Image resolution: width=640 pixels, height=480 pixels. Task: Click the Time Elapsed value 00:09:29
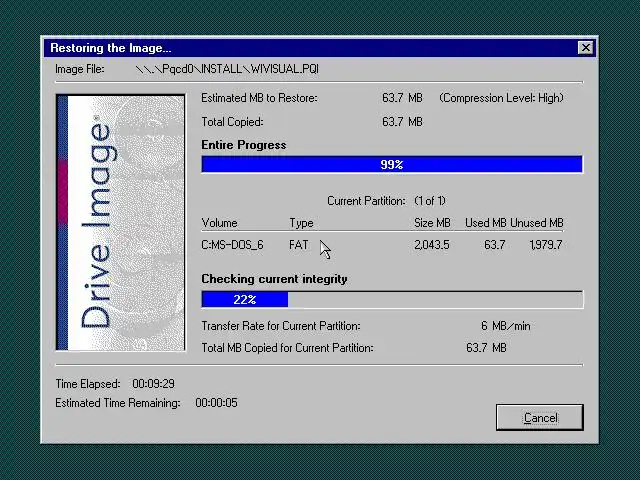[x=153, y=384]
